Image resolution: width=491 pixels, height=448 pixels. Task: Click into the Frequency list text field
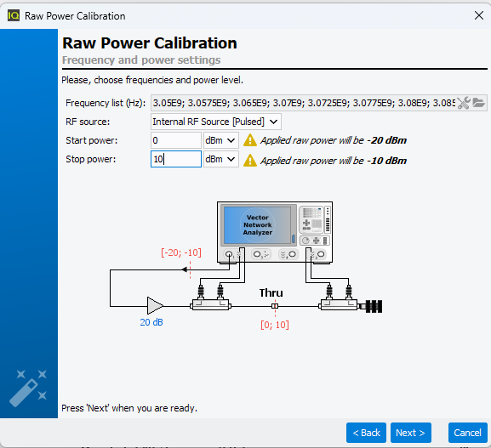pyautogui.click(x=303, y=103)
